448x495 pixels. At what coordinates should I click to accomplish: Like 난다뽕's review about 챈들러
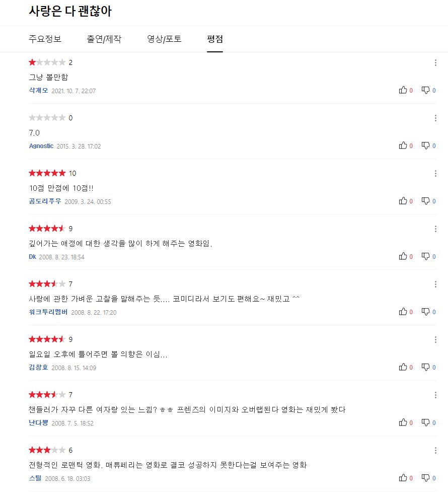coord(403,422)
